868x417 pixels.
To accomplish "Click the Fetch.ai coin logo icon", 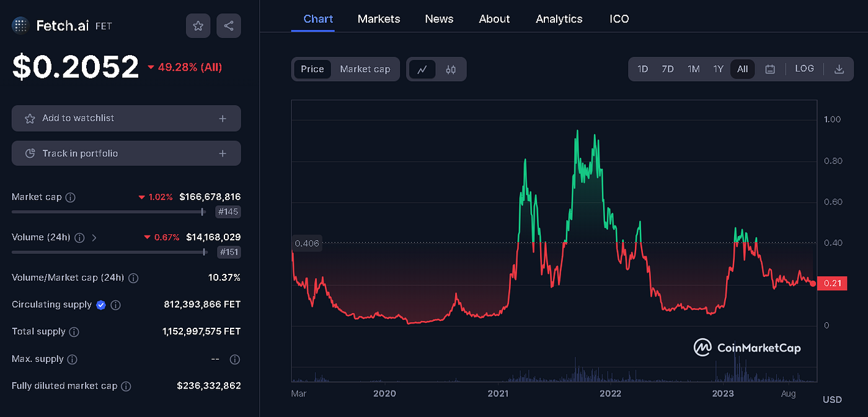I will 20,25.
